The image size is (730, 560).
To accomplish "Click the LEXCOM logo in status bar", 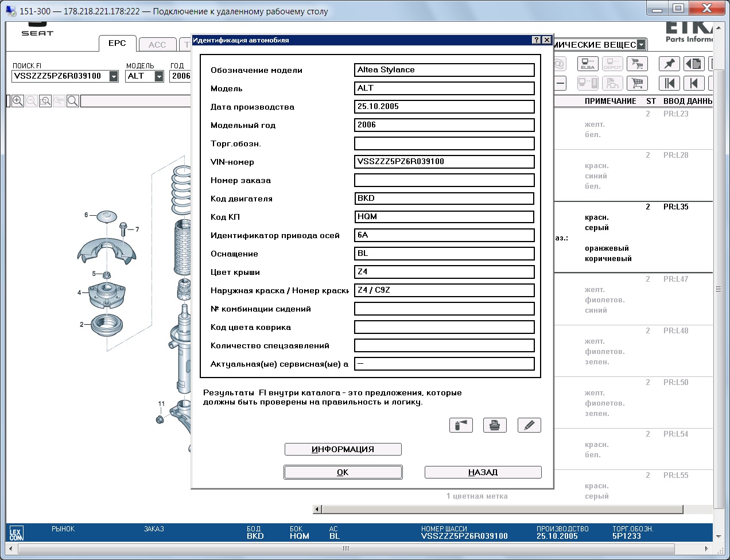I will [16, 534].
